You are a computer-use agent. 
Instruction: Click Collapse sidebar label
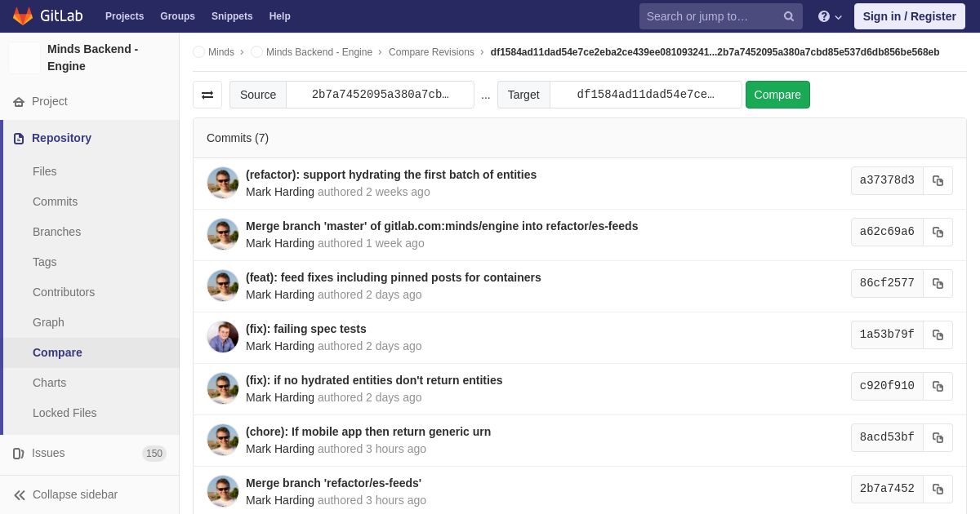tap(75, 495)
